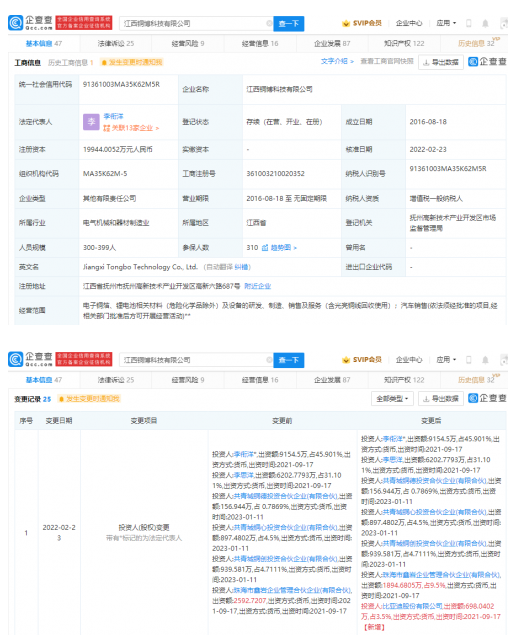515x638 pixels.
Task: Open the 经营信息 16 tab on the 工商信息 page
Action: coord(260,44)
